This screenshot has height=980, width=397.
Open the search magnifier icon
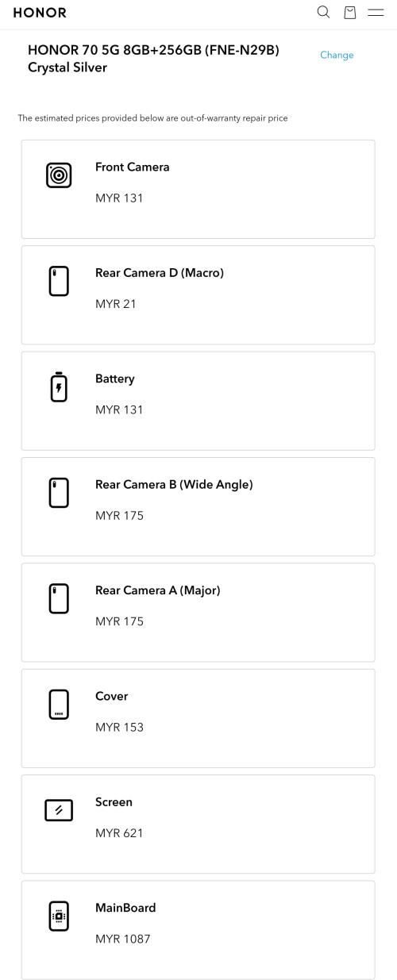click(x=323, y=12)
